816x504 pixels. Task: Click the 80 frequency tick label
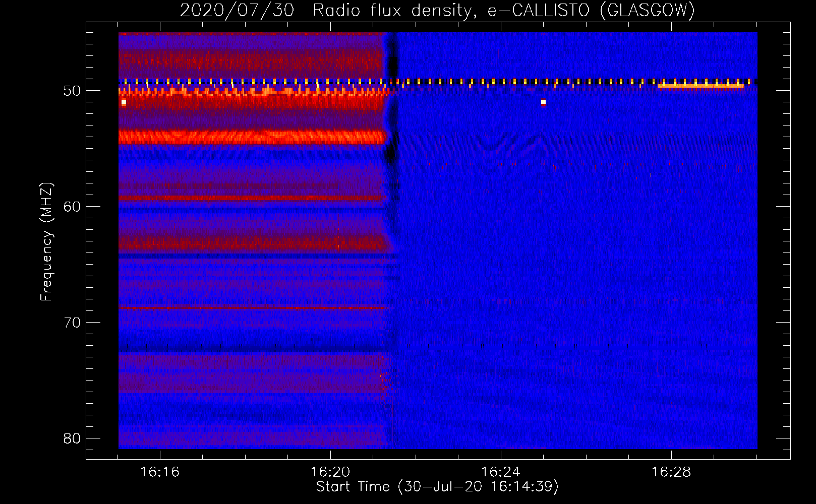coord(72,438)
